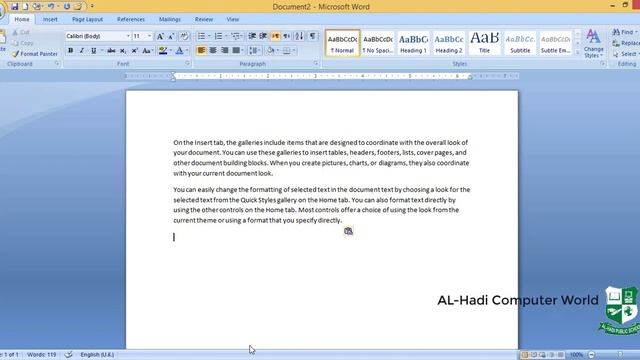The image size is (640, 360).
Task: Go to the View tab
Action: pyautogui.click(x=233, y=19)
